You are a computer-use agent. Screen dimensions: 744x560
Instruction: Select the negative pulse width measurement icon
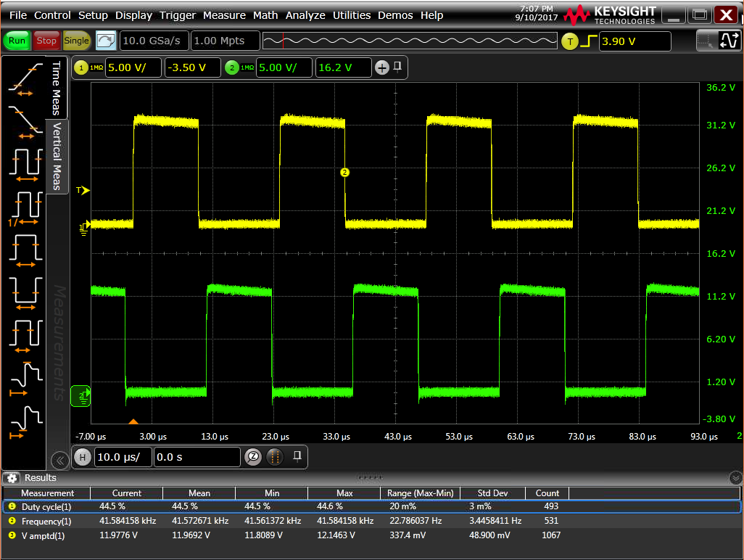pyautogui.click(x=25, y=294)
